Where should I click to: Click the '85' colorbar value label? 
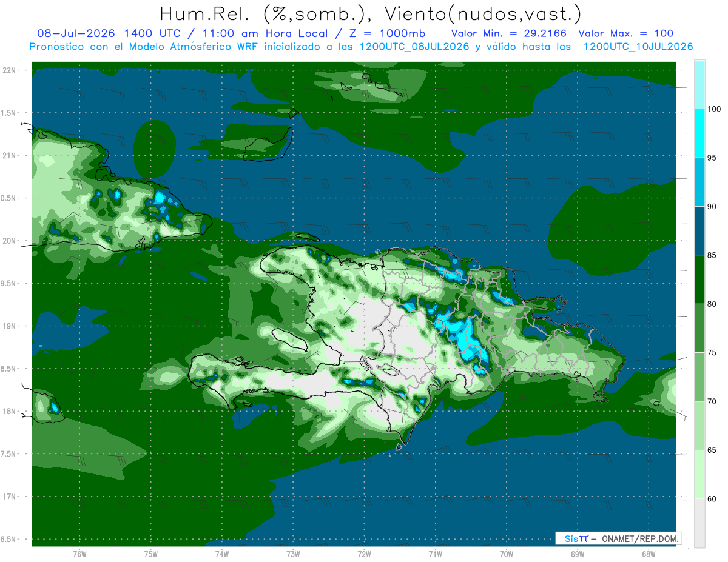coord(712,255)
